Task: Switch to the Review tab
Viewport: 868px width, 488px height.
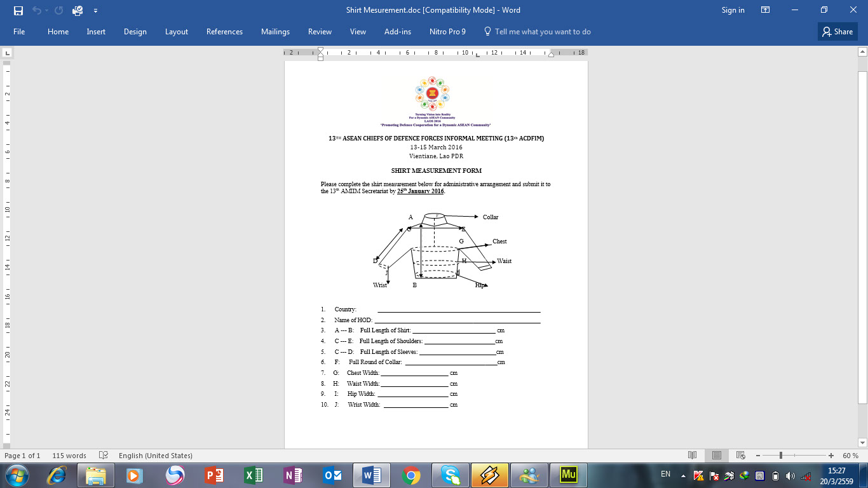Action: tap(320, 32)
